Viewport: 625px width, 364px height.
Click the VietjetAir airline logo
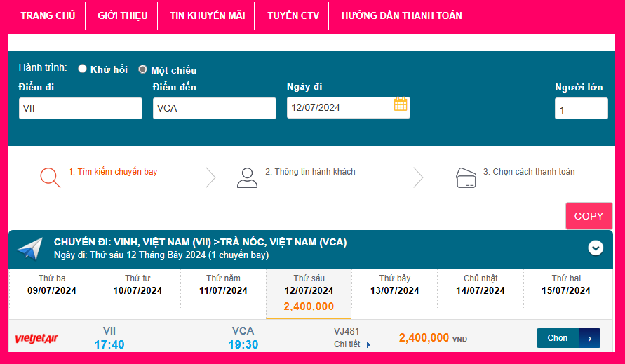coord(36,339)
